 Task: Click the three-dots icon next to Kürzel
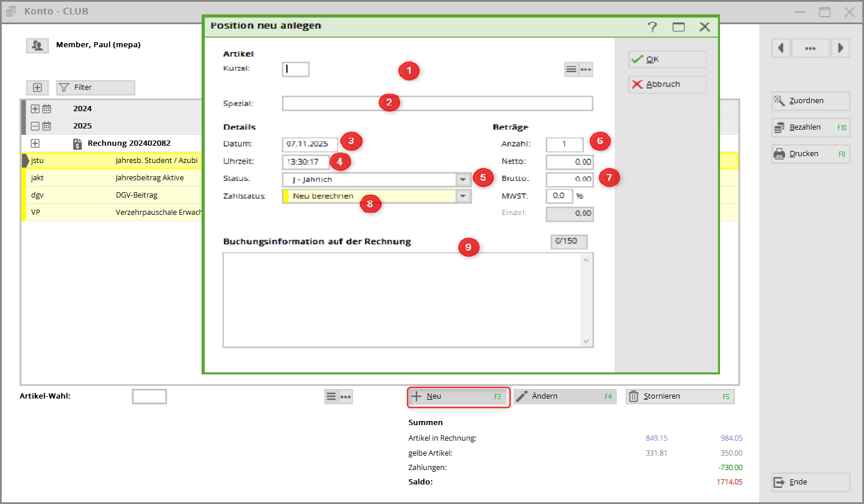(x=586, y=70)
